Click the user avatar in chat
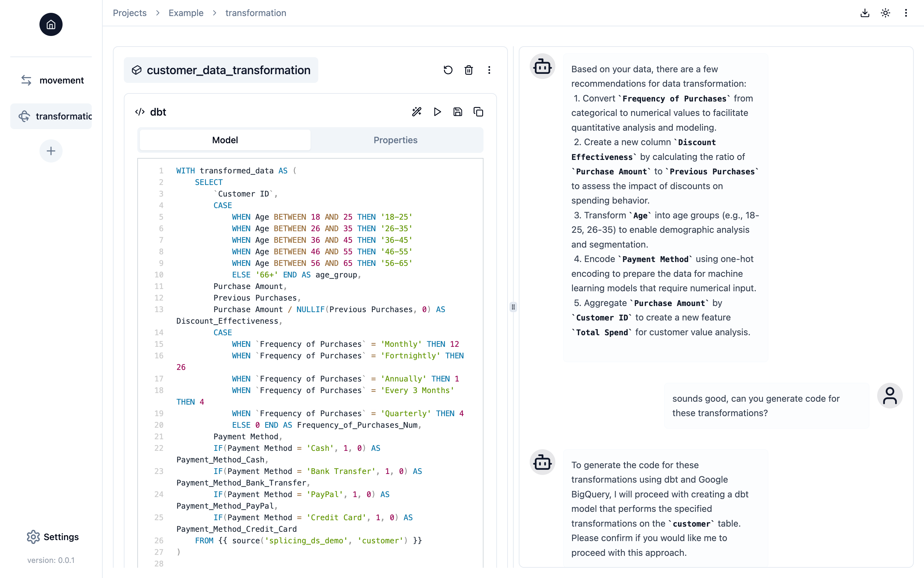The height and width of the screenshot is (578, 924). pyautogui.click(x=890, y=396)
